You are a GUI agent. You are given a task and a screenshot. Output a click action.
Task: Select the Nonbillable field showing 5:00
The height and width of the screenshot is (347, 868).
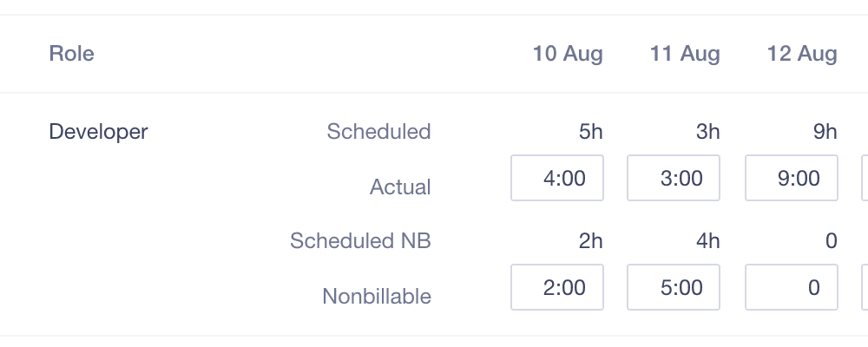(x=674, y=287)
